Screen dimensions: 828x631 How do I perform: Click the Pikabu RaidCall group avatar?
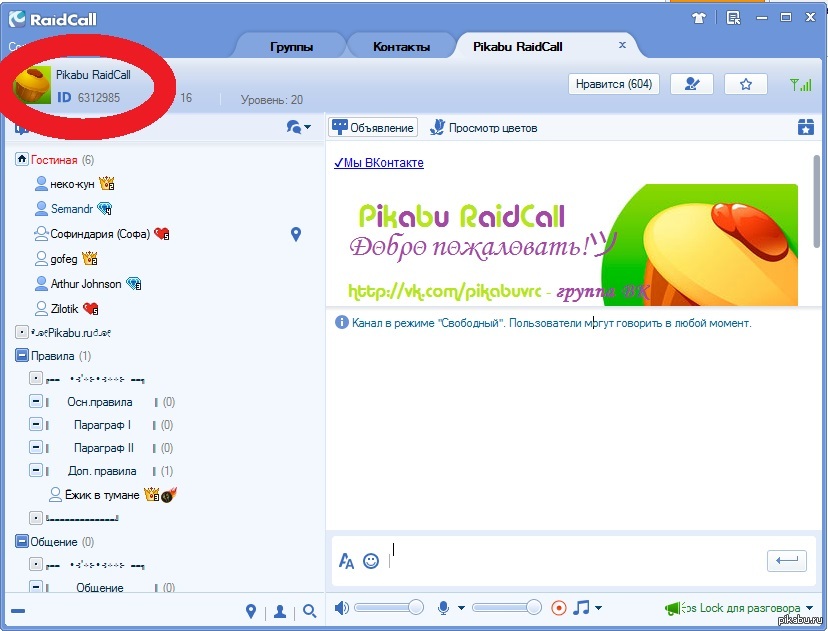tap(32, 84)
